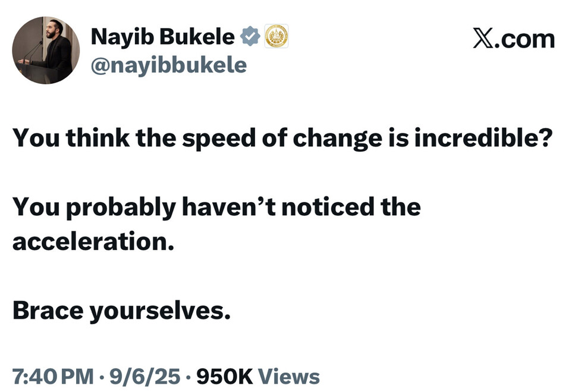Click the government seal affiliation badge
The width and height of the screenshot is (578, 392).
click(276, 37)
